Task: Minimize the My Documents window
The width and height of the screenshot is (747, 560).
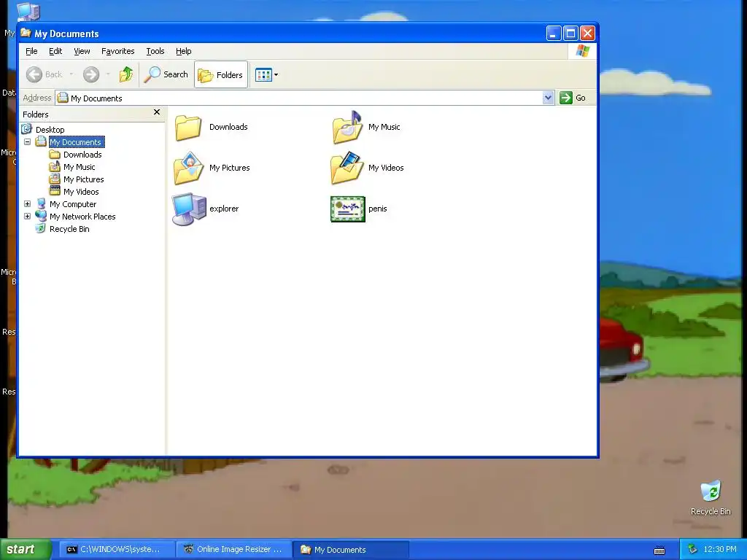Action: tap(553, 34)
